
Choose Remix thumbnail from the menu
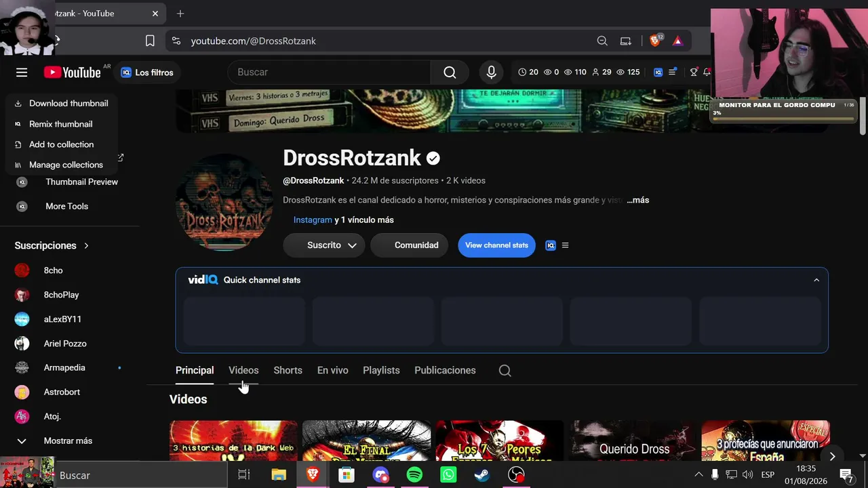pyautogui.click(x=61, y=124)
